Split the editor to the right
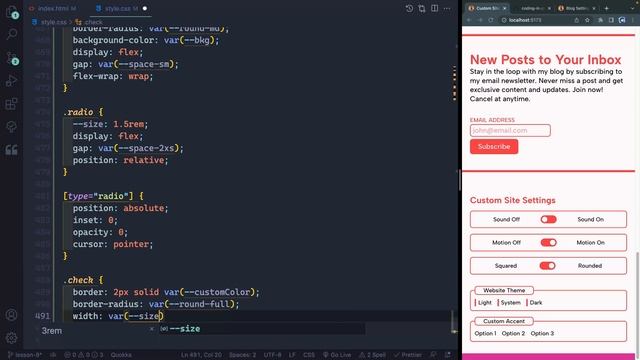Screen dimensions: 640x360 click(434, 9)
